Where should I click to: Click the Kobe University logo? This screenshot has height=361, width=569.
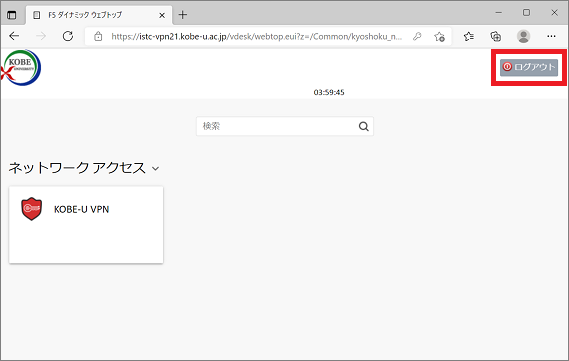(x=21, y=67)
